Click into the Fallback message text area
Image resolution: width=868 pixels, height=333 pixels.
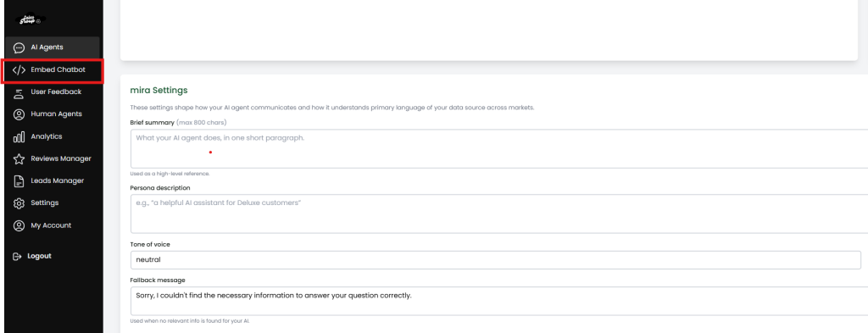(x=498, y=301)
